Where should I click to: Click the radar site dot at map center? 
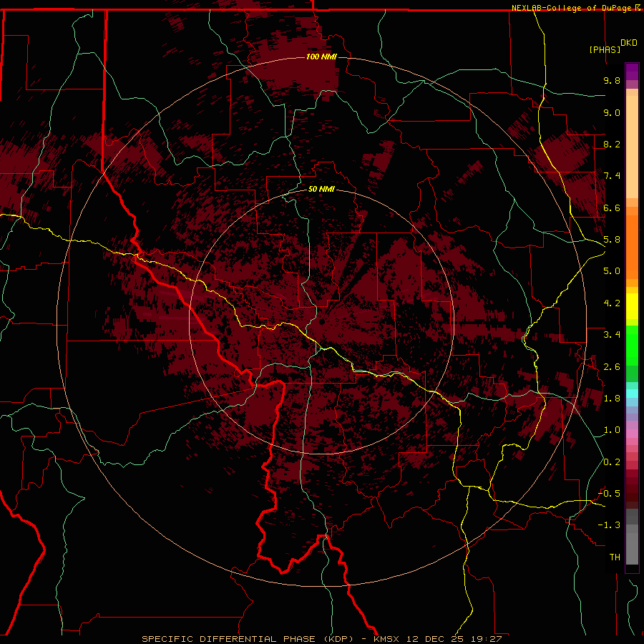(322, 321)
